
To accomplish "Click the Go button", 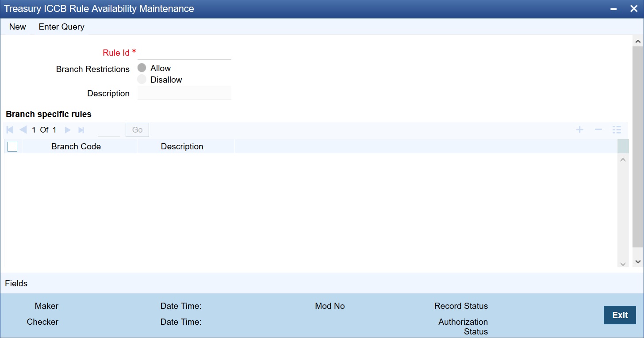I will (138, 130).
